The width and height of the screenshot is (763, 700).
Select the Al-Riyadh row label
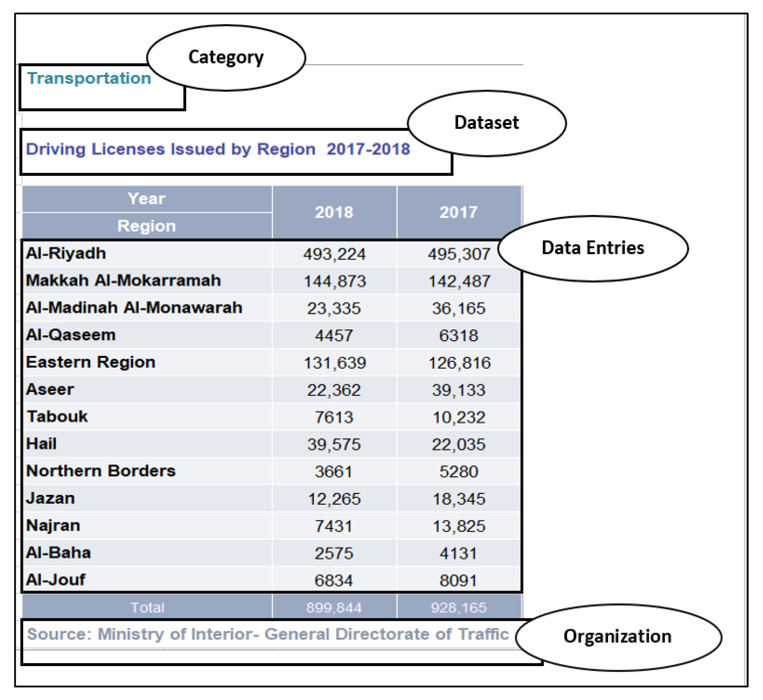[x=66, y=253]
